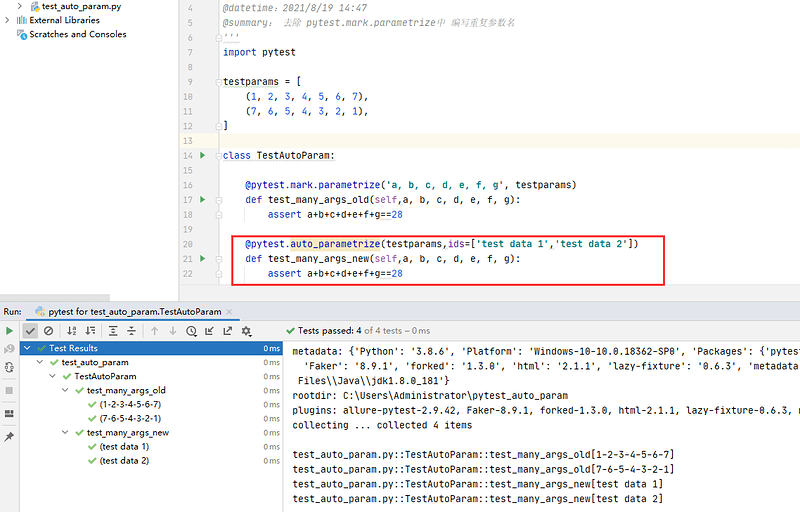
Task: Run test_many_args_old from gutter arrow
Action: [x=203, y=199]
